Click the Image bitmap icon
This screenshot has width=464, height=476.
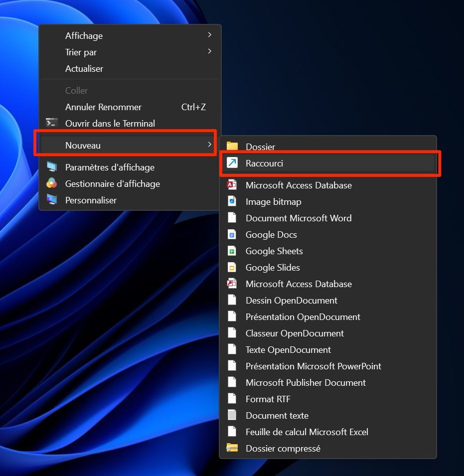coord(232,201)
